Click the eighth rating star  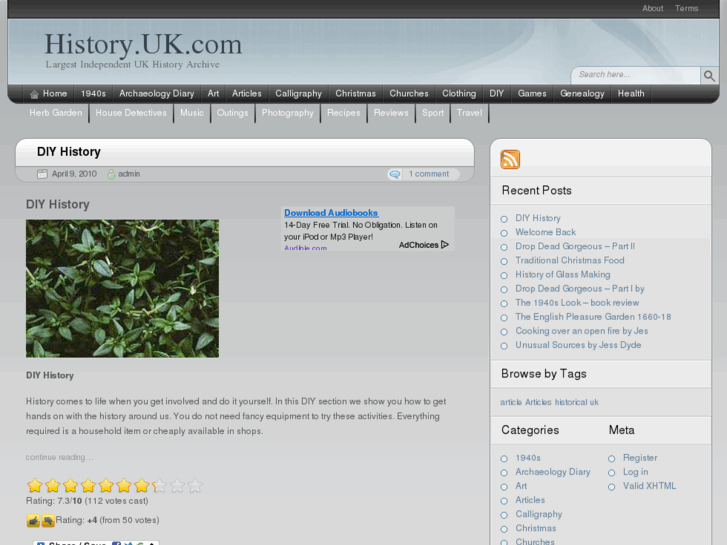pyautogui.click(x=159, y=485)
